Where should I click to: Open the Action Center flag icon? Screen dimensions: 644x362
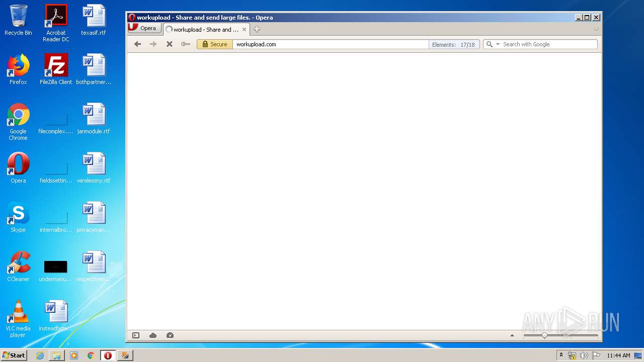(596, 355)
